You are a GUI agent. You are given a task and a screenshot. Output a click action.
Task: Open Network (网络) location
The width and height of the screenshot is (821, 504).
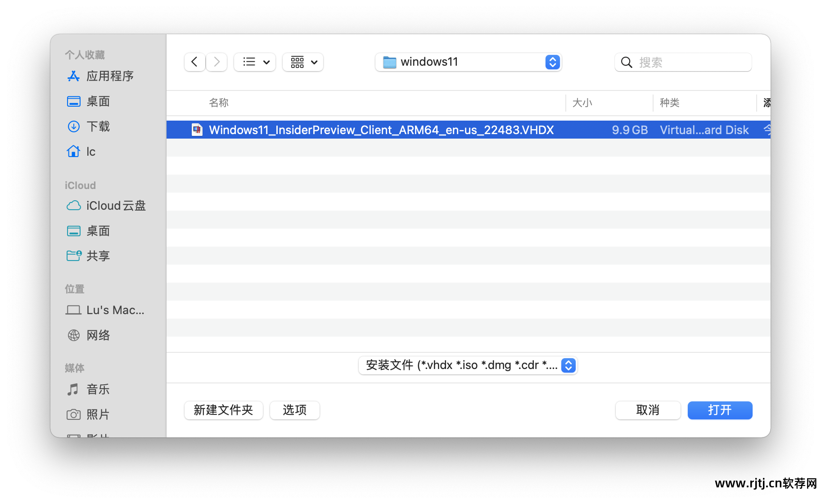(89, 335)
